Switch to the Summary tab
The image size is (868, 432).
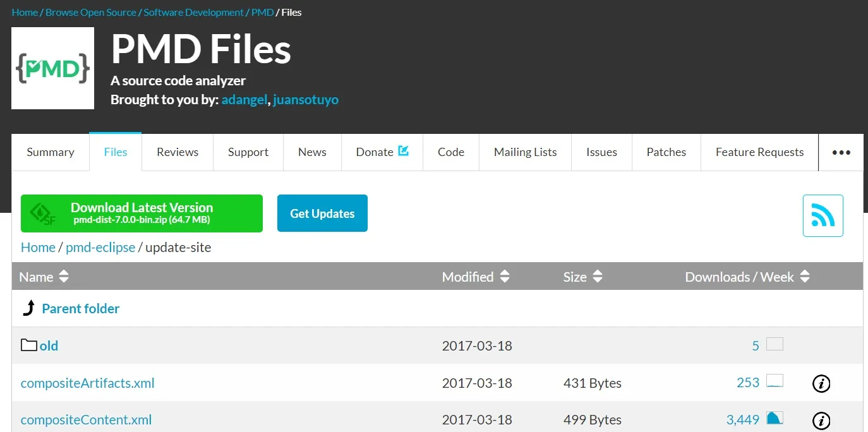point(50,152)
